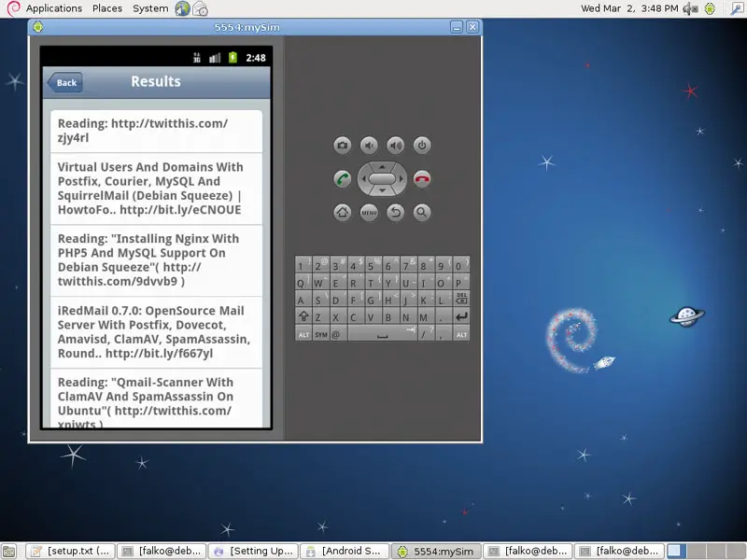Image resolution: width=747 pixels, height=560 pixels.
Task: Click the phone status bar time 2:48
Action: [x=256, y=58]
